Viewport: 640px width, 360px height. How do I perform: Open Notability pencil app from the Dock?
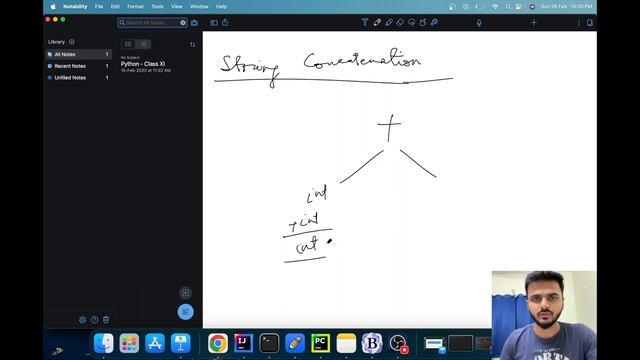(295, 343)
